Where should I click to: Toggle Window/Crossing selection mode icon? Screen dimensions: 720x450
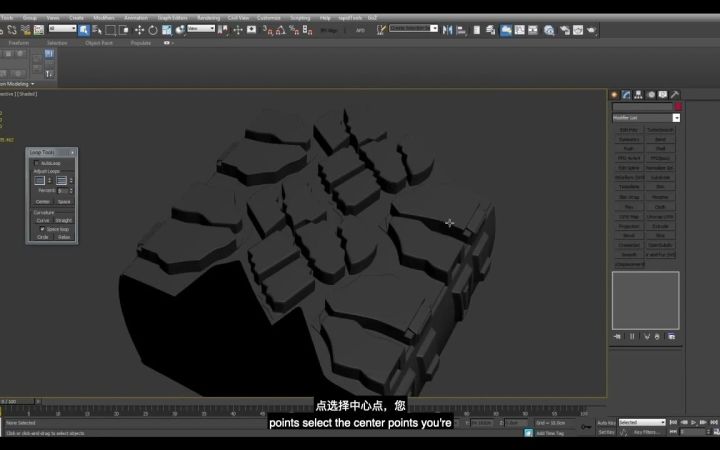coord(124,30)
